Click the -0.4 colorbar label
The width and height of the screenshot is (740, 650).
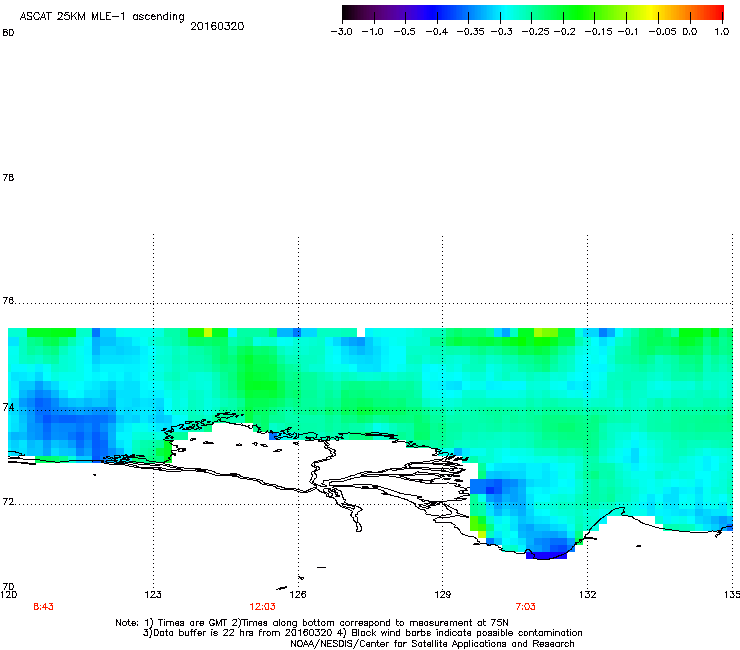437,32
